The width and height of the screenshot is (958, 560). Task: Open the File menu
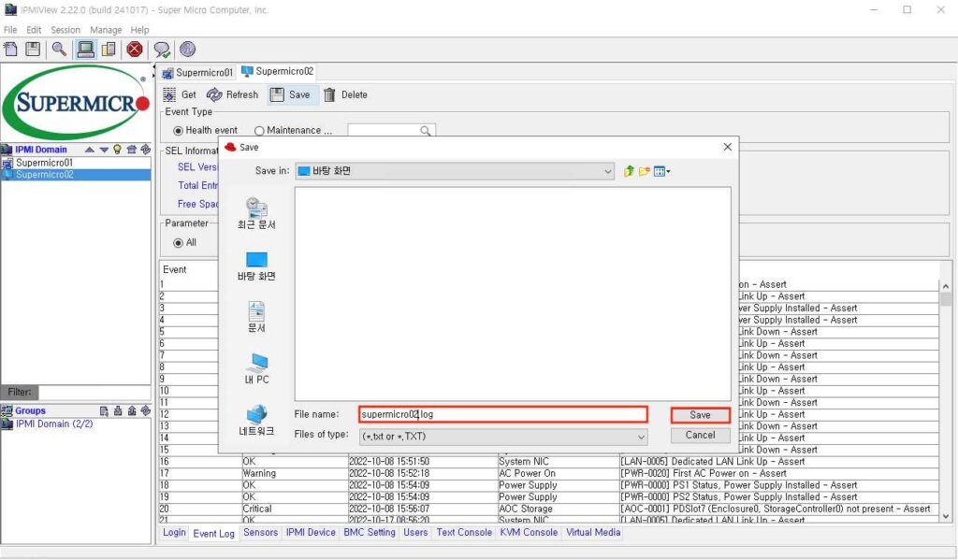pos(10,30)
